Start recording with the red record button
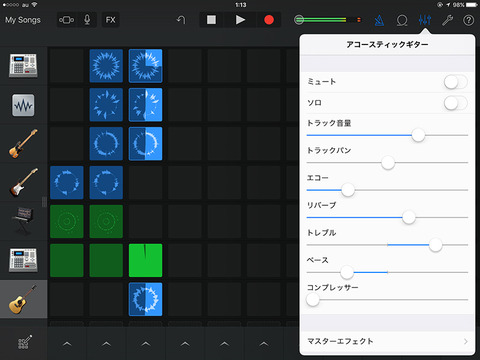The width and height of the screenshot is (480, 360). tap(269, 20)
